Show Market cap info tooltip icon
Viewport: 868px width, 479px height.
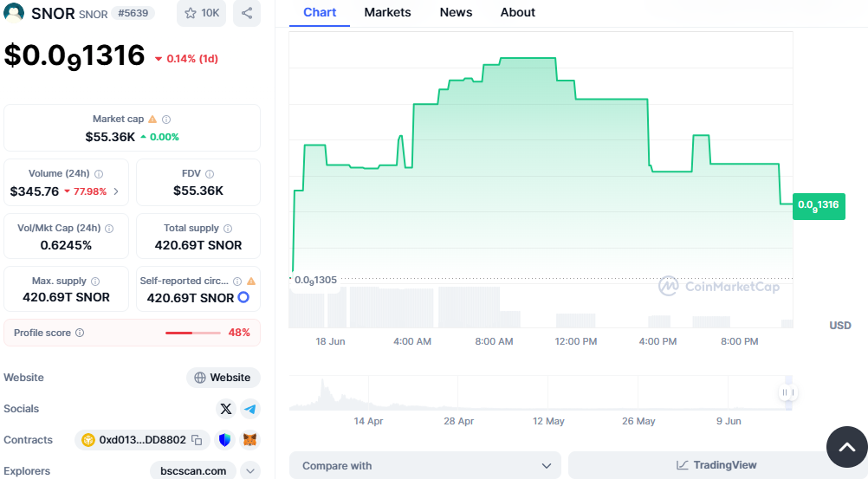tap(166, 119)
